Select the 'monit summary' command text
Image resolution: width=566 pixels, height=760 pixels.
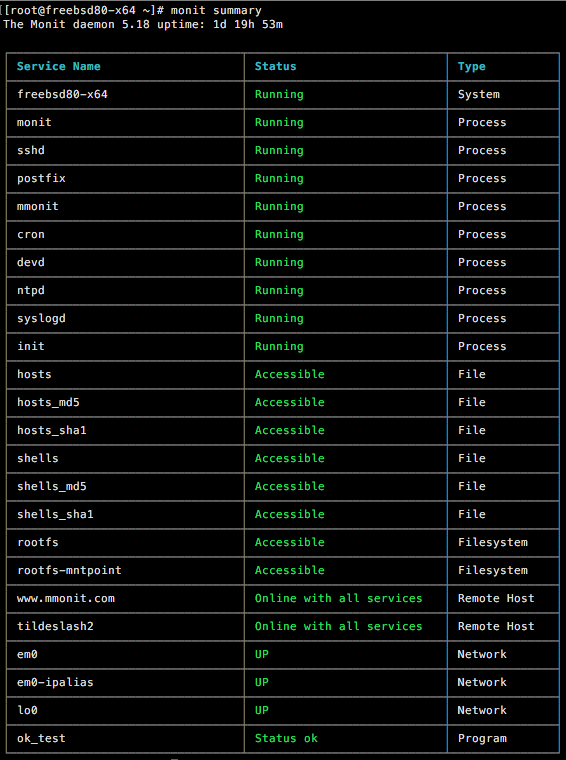[x=216, y=11]
